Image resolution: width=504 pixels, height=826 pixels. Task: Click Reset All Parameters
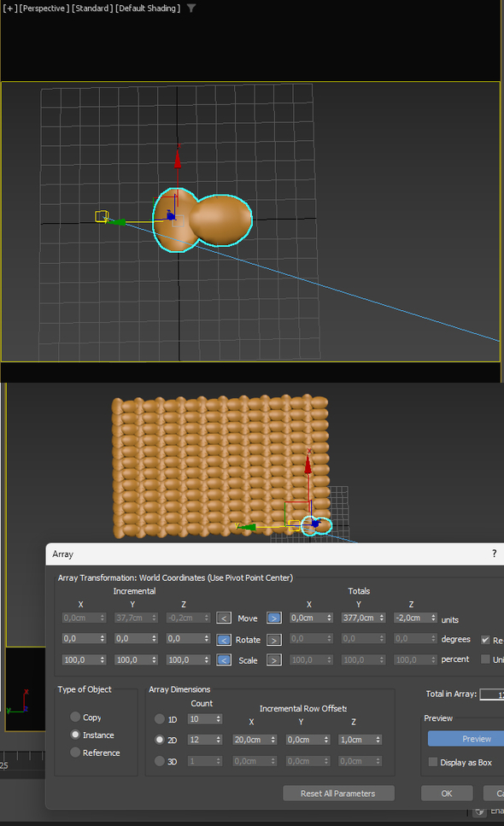point(338,794)
